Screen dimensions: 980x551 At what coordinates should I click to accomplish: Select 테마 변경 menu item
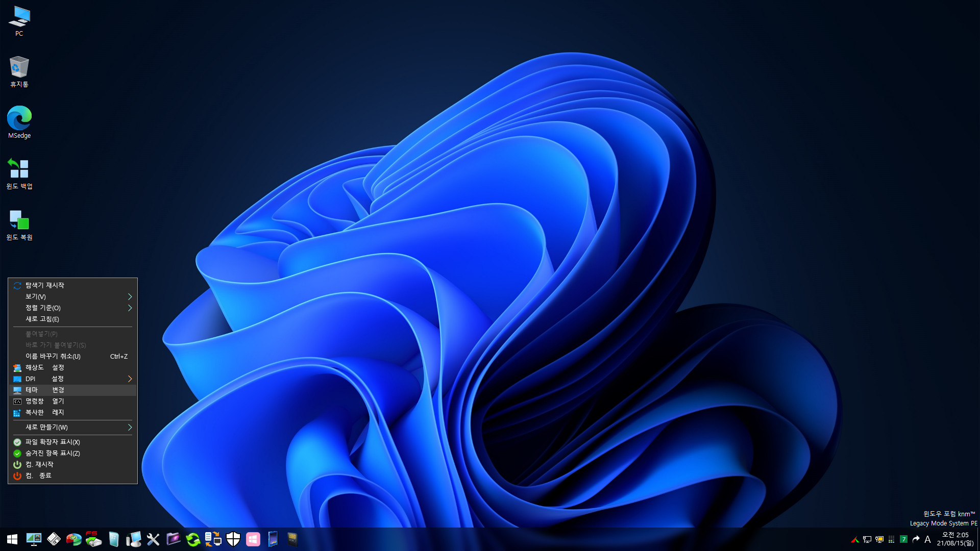[x=73, y=390]
